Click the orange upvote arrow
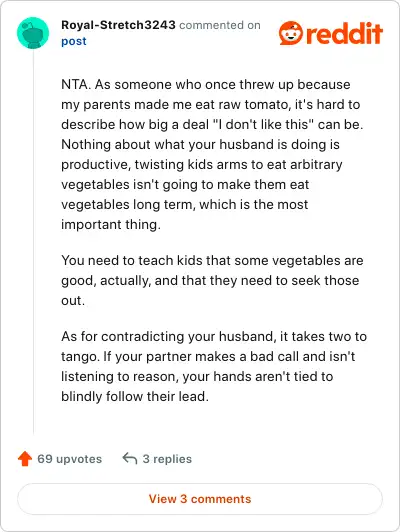The height and width of the screenshot is (532, 400). coord(25,458)
